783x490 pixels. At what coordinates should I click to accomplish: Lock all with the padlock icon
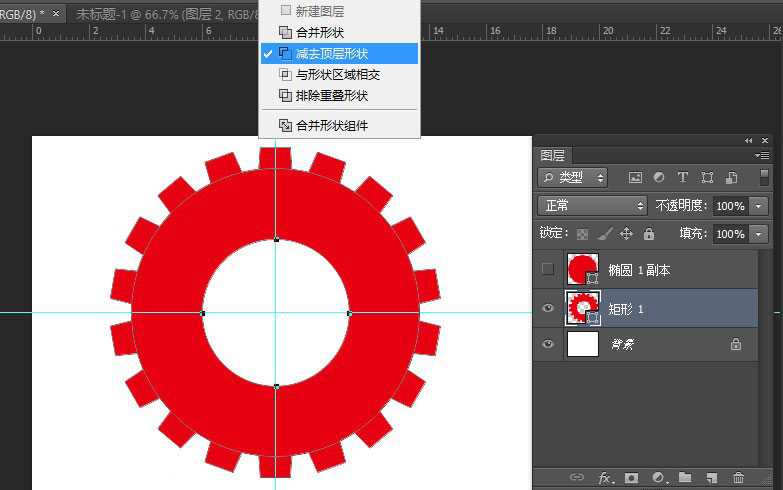pos(649,234)
